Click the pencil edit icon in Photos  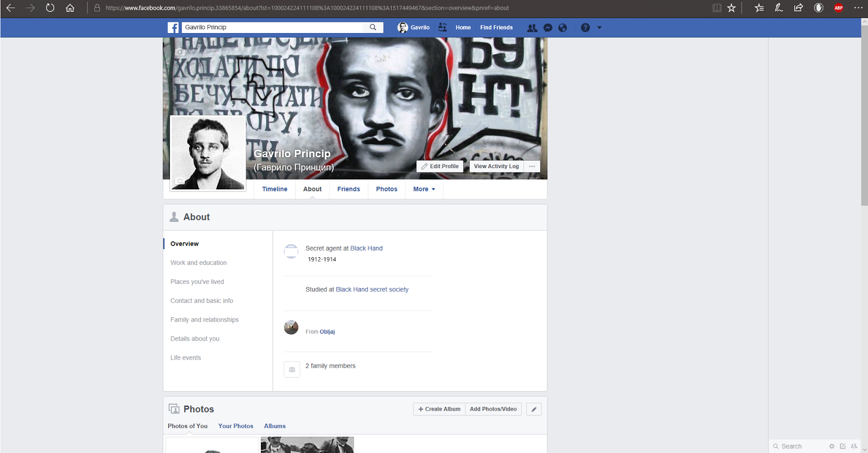tap(534, 410)
